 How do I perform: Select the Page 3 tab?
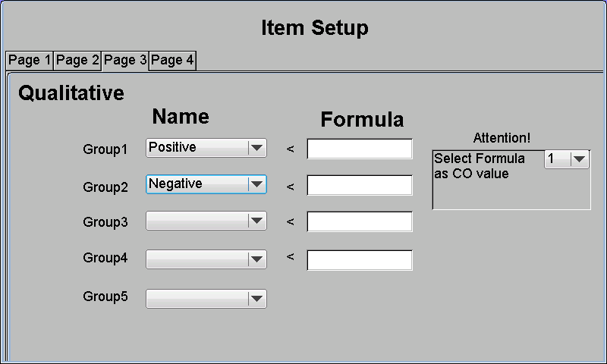click(125, 61)
